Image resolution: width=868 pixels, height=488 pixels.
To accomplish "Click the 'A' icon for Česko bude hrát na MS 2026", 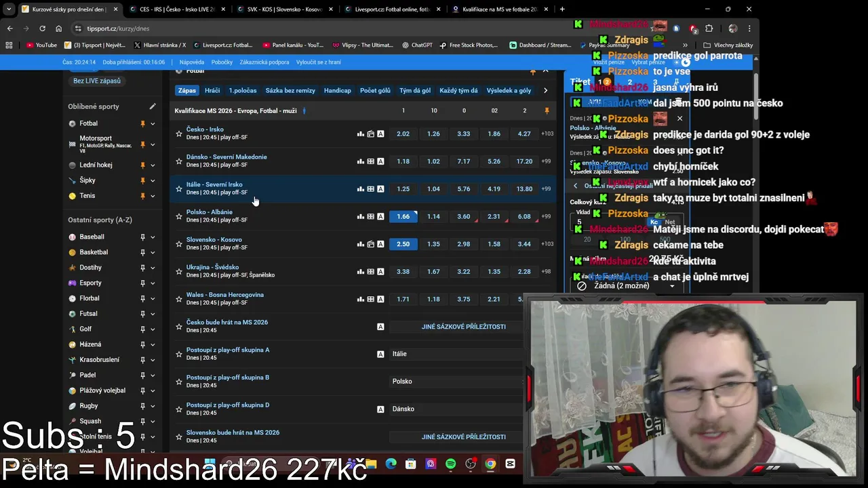I will [x=380, y=327].
